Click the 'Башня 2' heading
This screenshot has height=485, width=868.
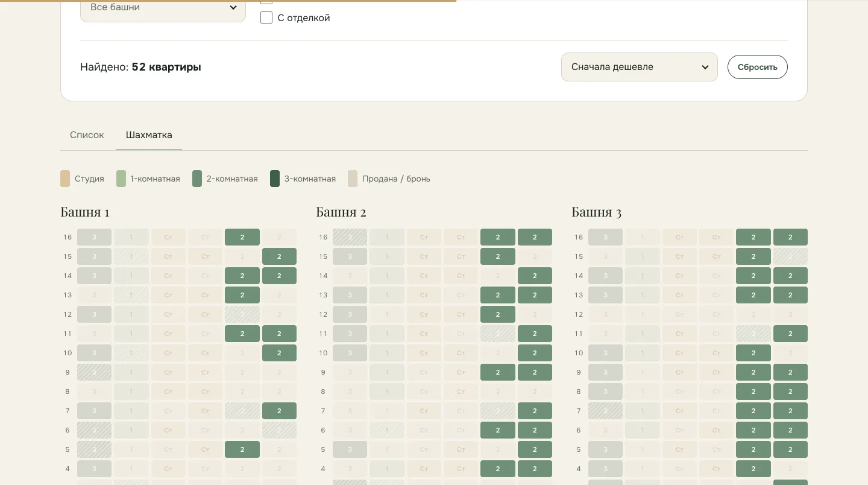[x=341, y=212]
